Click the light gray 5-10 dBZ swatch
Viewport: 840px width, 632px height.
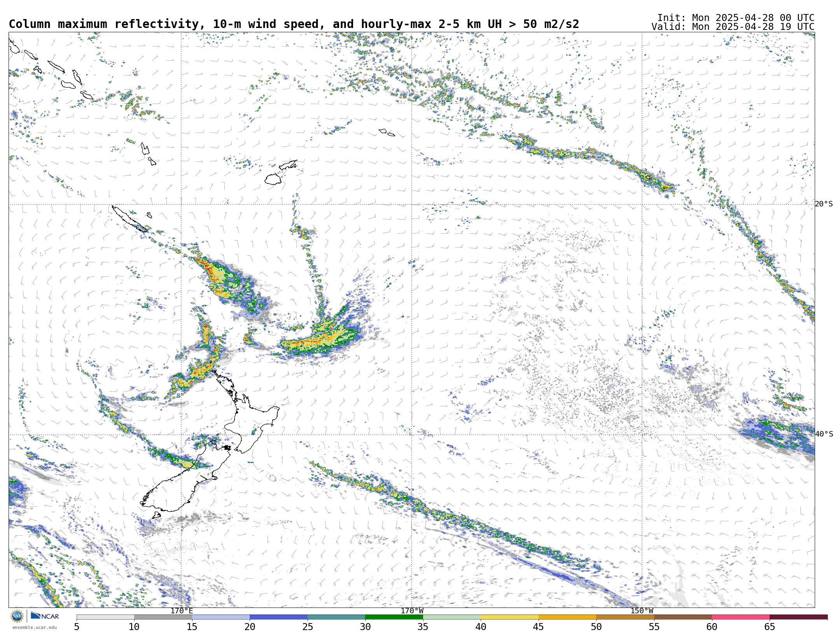(105, 617)
